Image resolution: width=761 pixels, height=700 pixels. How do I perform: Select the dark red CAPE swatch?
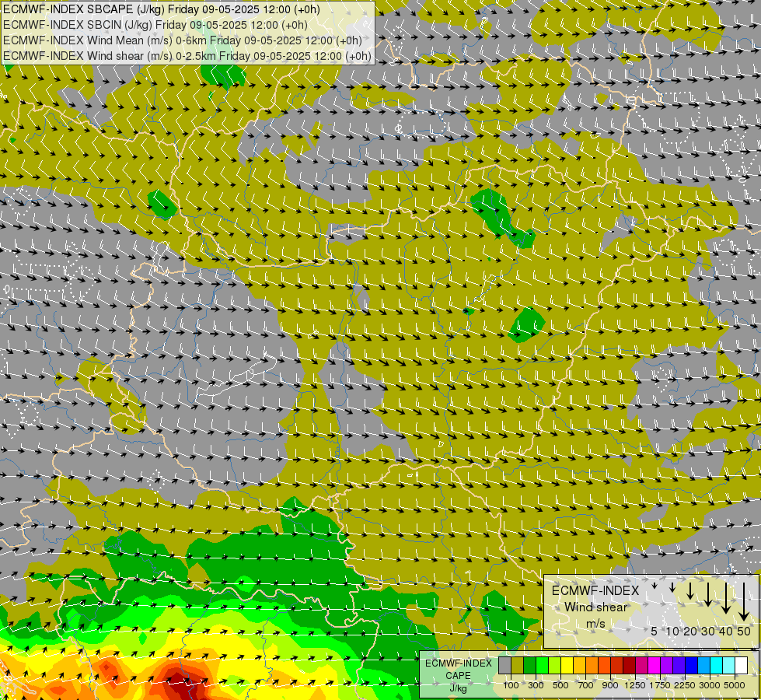tap(630, 666)
